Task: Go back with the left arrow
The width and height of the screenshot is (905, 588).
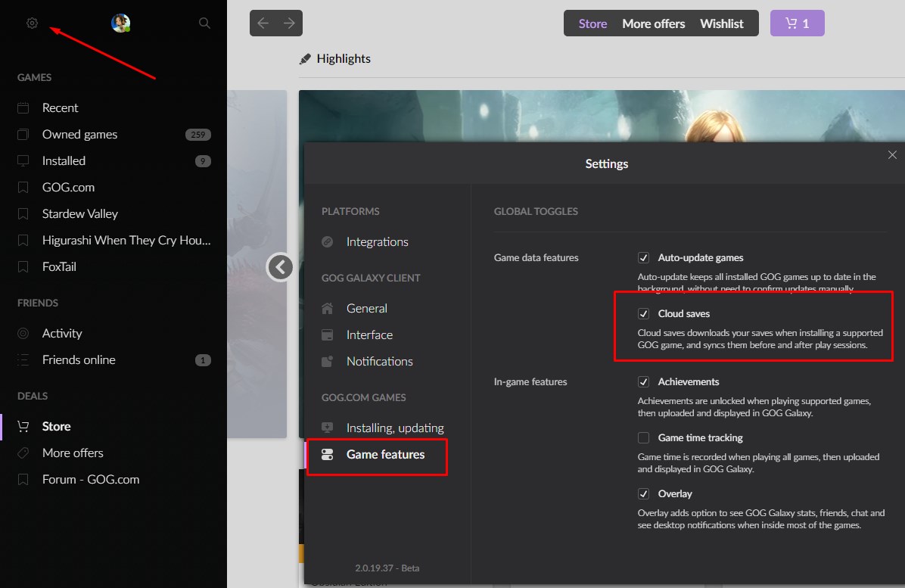Action: [x=263, y=23]
